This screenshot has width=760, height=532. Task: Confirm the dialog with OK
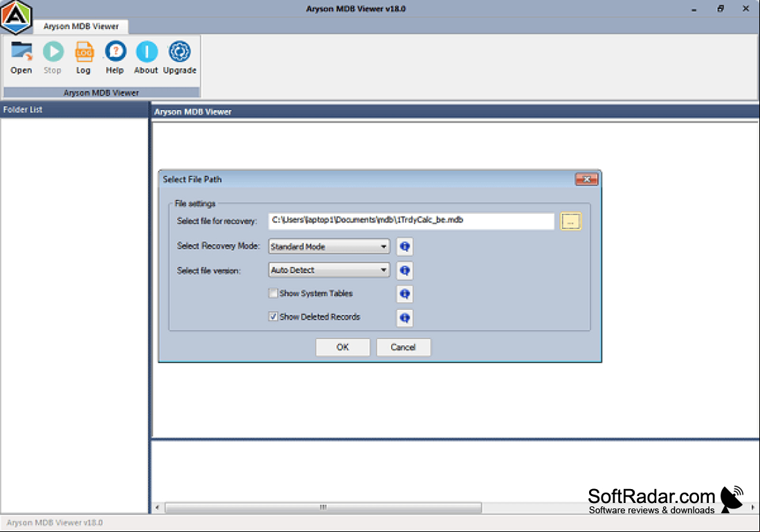tap(343, 347)
